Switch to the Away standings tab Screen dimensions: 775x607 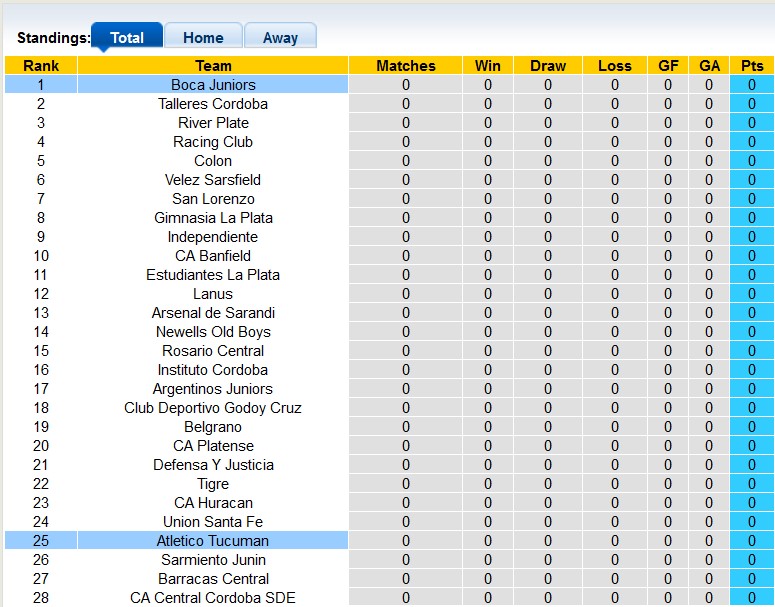tap(280, 38)
